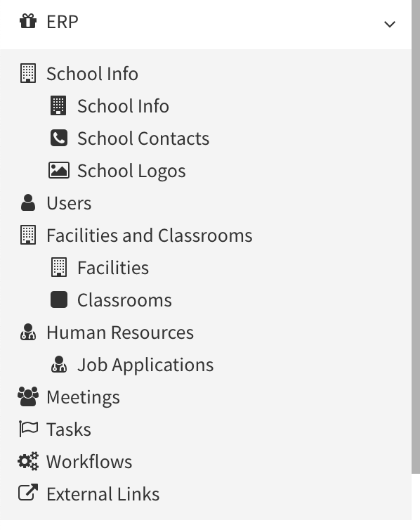Click the picture icon for School Logos
Image resolution: width=420 pixels, height=530 pixels.
(59, 170)
